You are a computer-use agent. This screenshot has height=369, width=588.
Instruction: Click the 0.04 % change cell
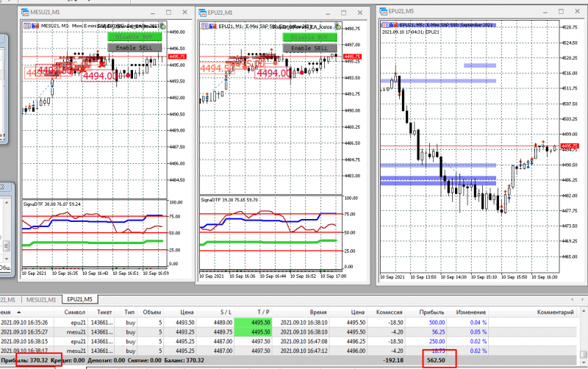coord(478,323)
